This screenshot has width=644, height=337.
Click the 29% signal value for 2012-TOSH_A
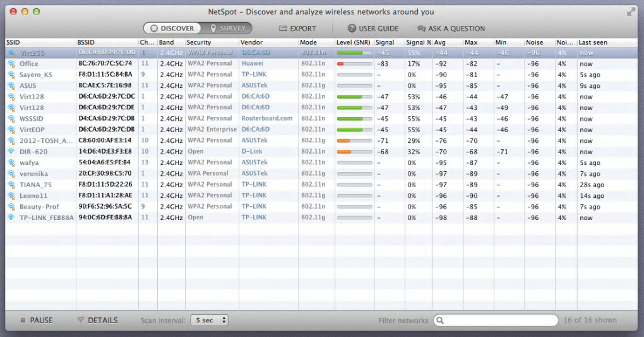tap(414, 141)
